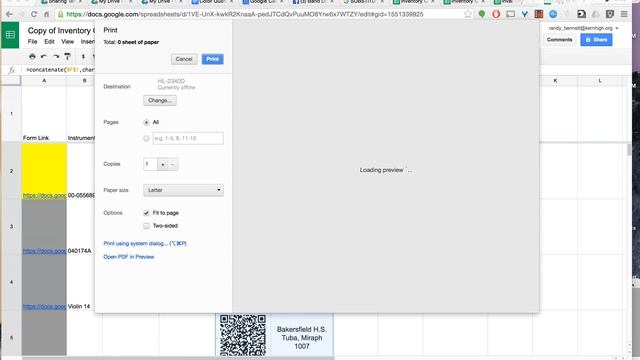Viewport: 640px width, 360px height.
Task: Click Open PDF in Preview link
Action: 129,257
